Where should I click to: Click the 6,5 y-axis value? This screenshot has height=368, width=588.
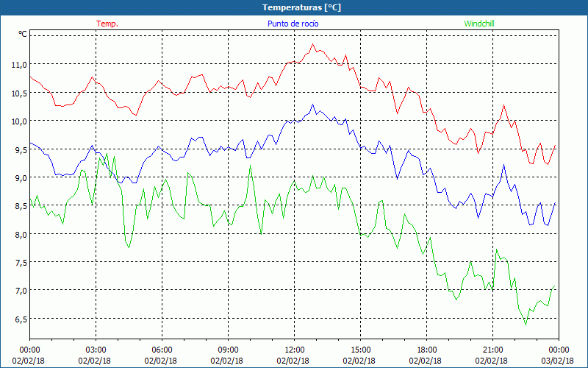21,319
